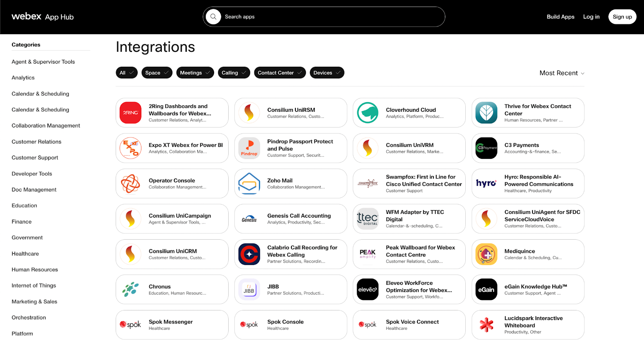The width and height of the screenshot is (644, 343).
Task: Open the Chronus app logo
Action: pyautogui.click(x=130, y=290)
